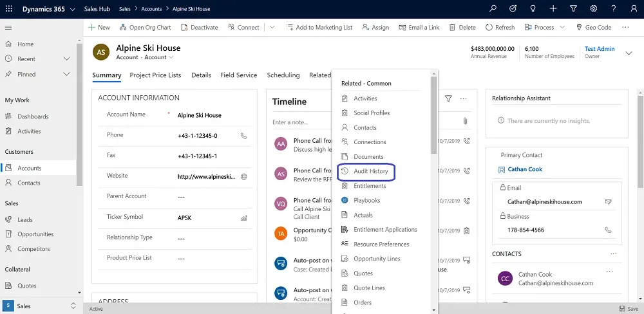The height and width of the screenshot is (314, 644).
Task: Click the lightbulb assistant icon
Action: [533, 8]
